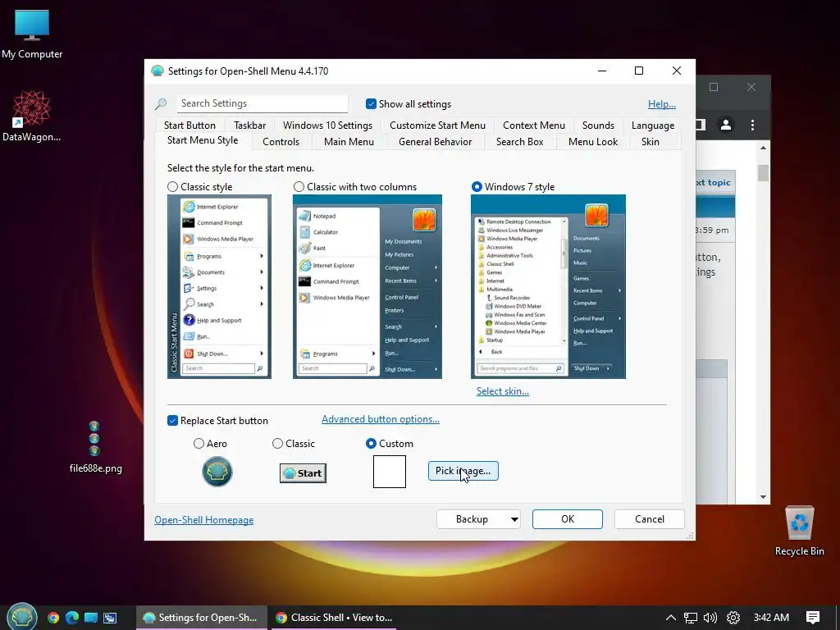Viewport: 840px width, 630px height.
Task: Click the desktop-style taskbar icon next to Edge
Action: click(x=91, y=618)
